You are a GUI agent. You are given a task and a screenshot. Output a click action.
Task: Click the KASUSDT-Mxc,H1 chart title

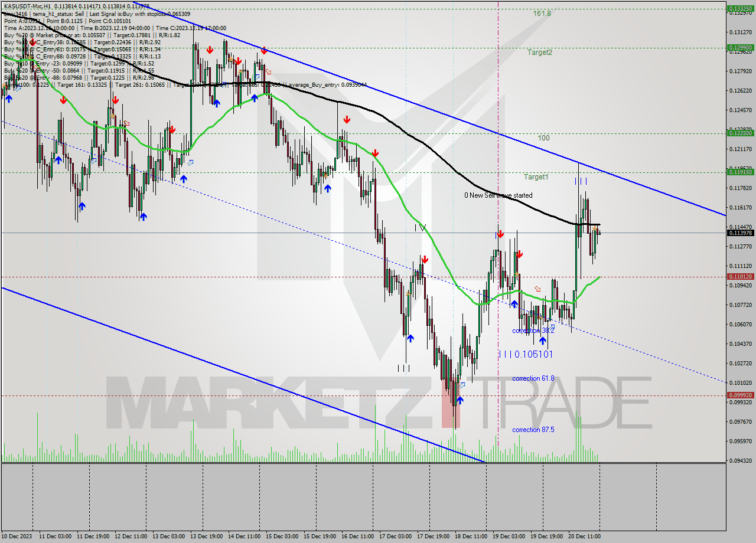point(27,5)
